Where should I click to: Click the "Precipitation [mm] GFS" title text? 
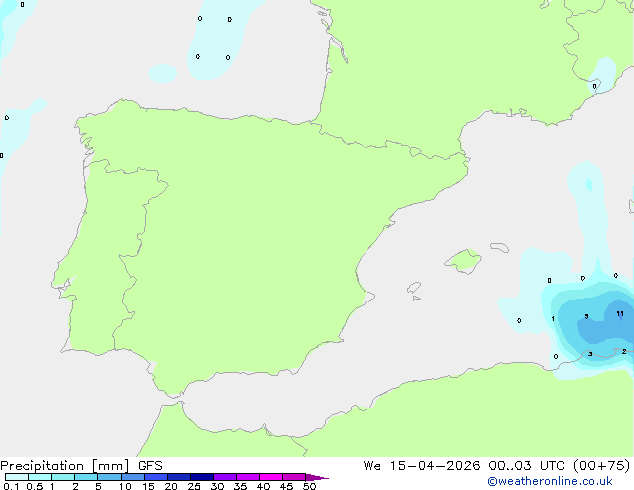pos(81,466)
